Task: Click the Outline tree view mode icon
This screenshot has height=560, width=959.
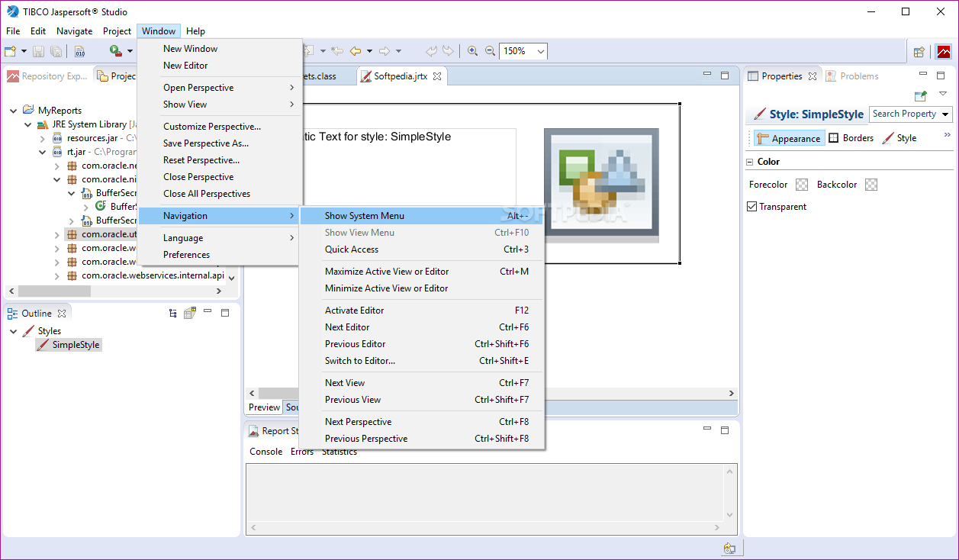Action: click(x=173, y=313)
